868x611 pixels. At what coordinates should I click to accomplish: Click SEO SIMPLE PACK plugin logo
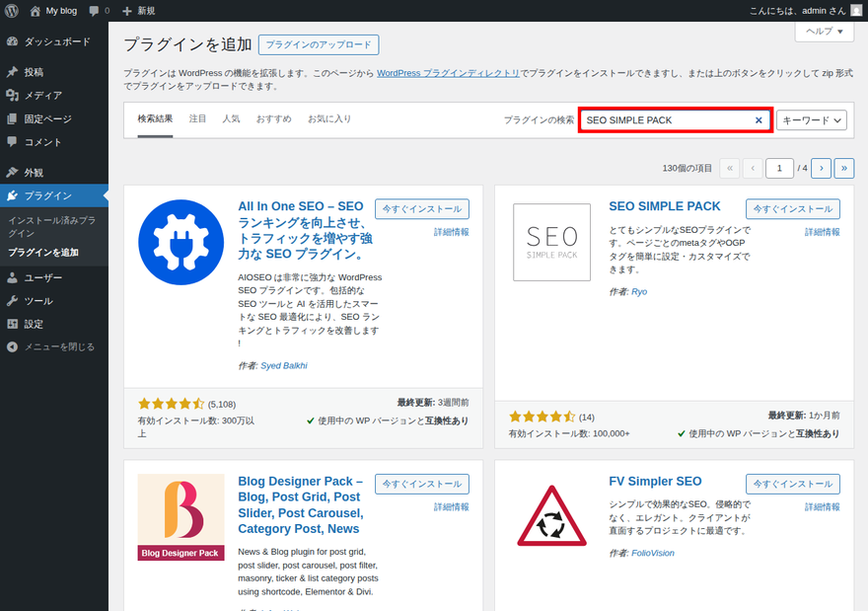click(x=551, y=242)
